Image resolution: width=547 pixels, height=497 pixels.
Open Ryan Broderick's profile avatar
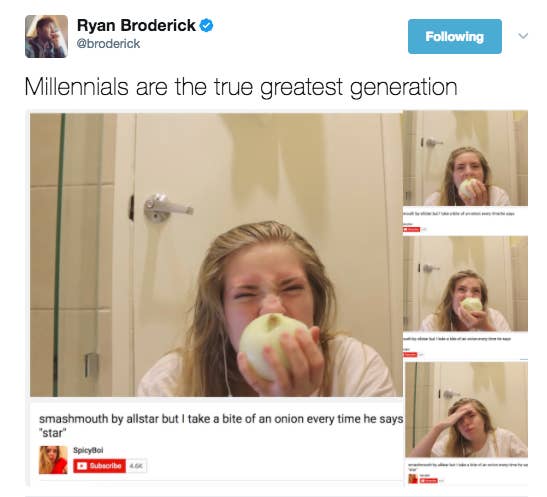tap(46, 36)
